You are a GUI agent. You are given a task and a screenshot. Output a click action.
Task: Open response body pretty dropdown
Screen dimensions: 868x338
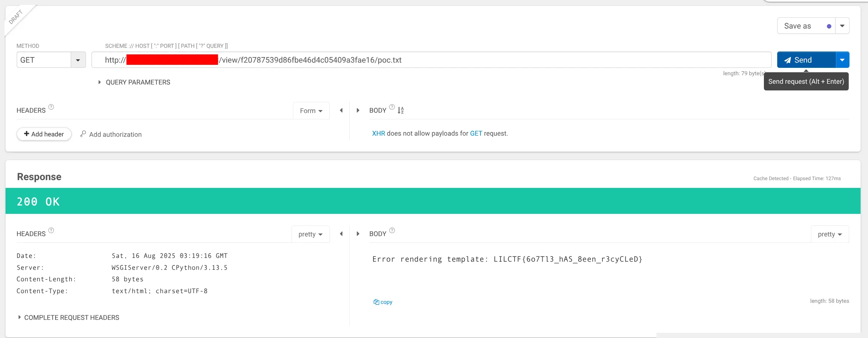tap(829, 234)
